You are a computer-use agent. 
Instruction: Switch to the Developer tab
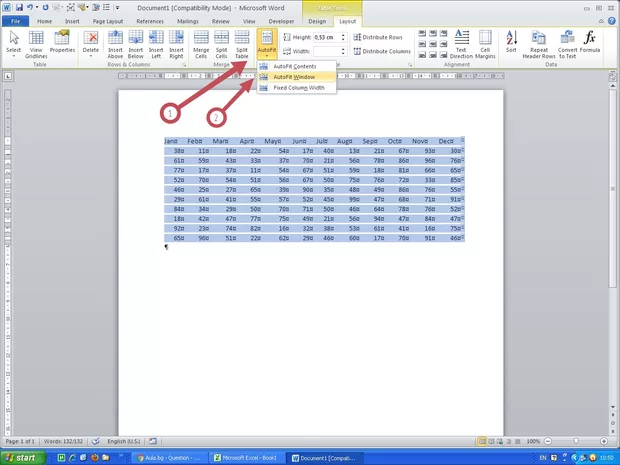(x=281, y=21)
